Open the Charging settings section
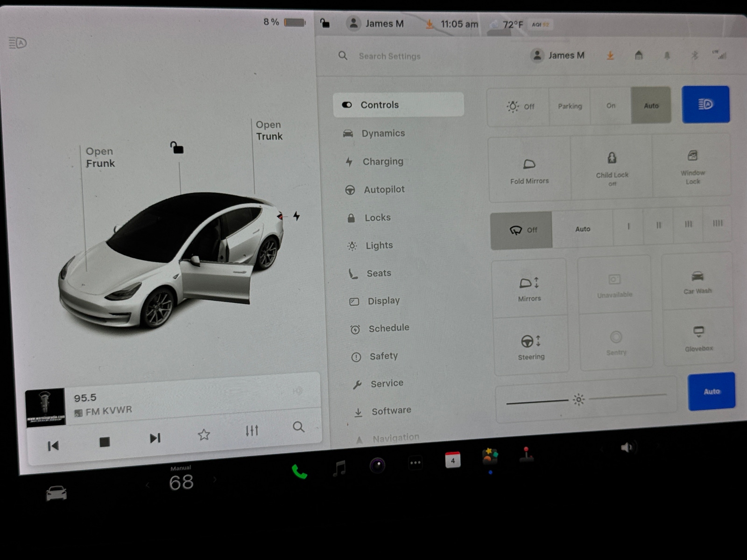 pyautogui.click(x=383, y=161)
